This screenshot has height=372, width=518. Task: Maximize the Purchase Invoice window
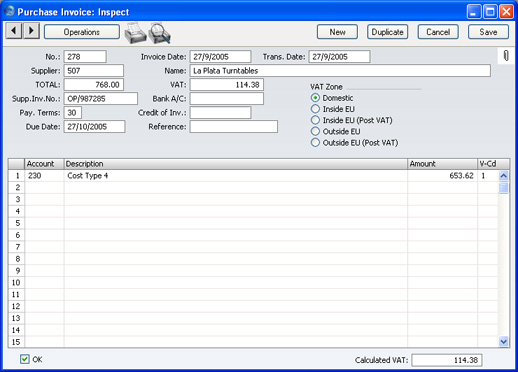click(x=490, y=12)
